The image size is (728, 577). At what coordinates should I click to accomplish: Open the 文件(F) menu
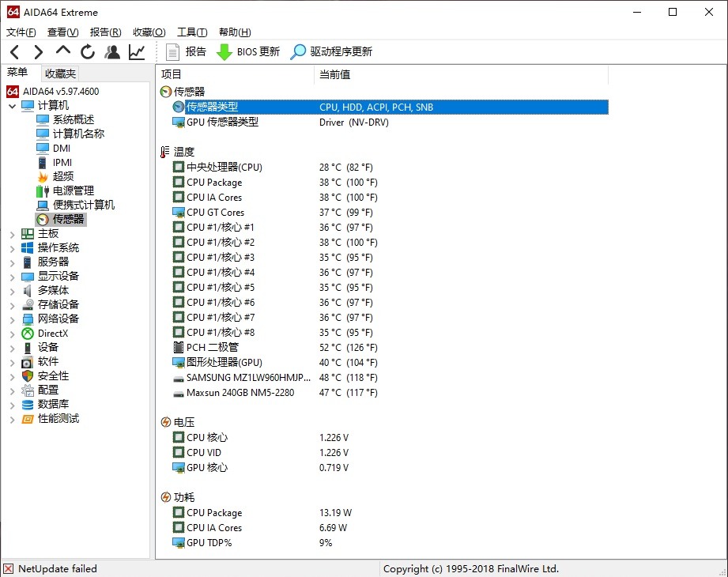(x=21, y=32)
